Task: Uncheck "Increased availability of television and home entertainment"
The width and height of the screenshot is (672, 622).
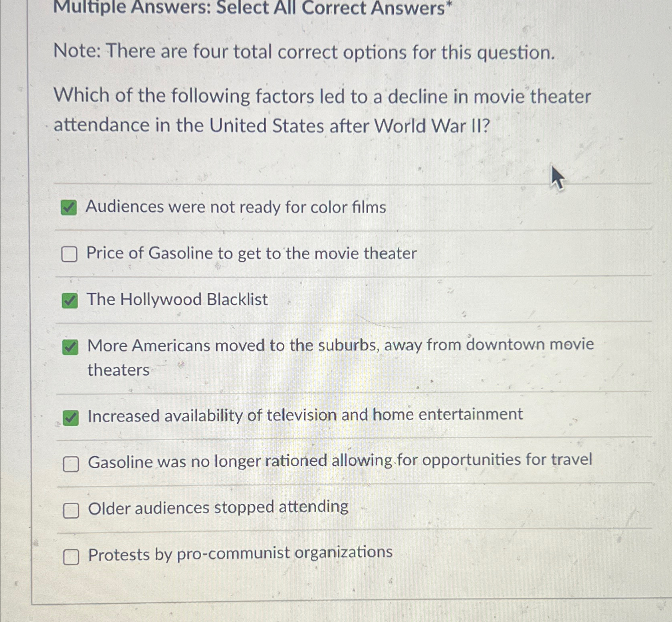Action: point(71,417)
